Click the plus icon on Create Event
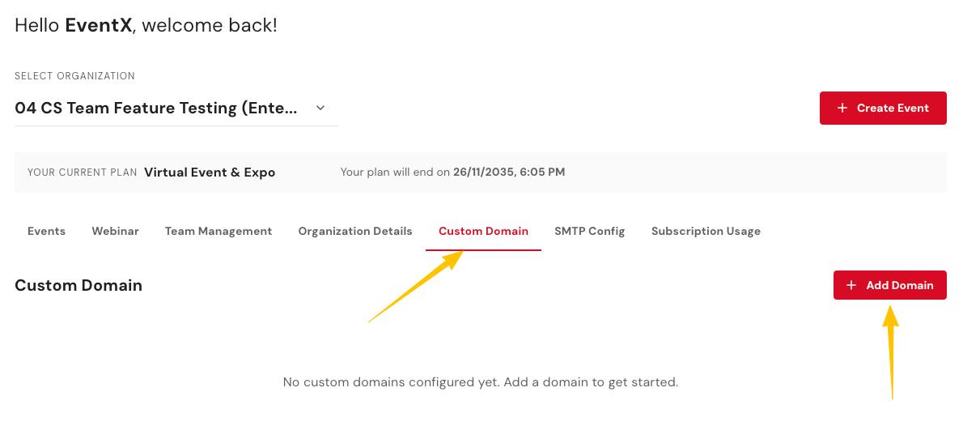The height and width of the screenshot is (443, 980). point(842,108)
